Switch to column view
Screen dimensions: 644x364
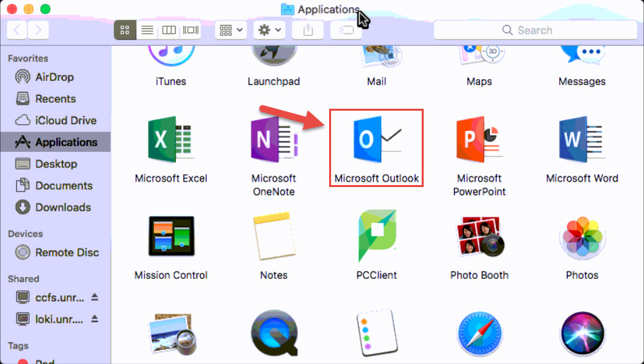click(x=169, y=30)
